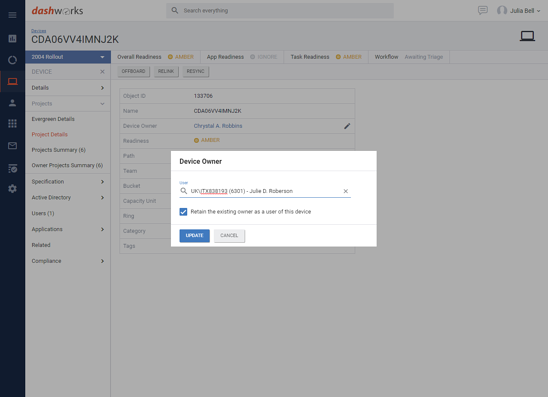This screenshot has width=548, height=397.
Task: Open Owner Projects Summary (6)
Action: tap(67, 165)
